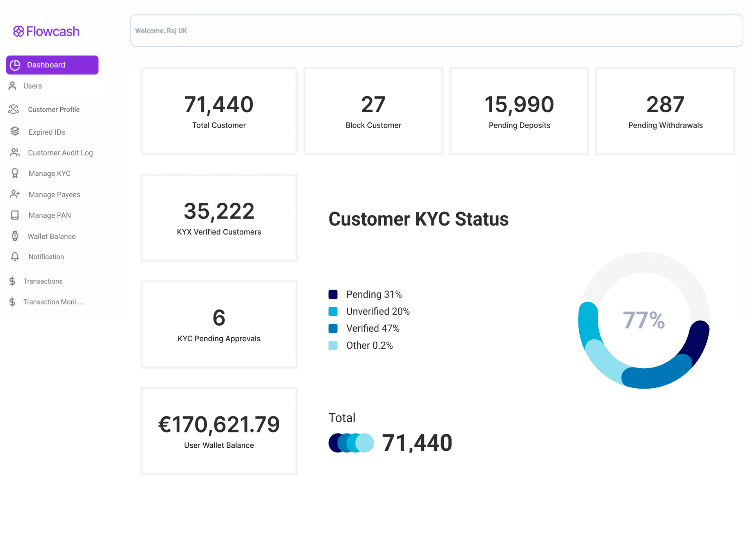
Task: Click the Total Customer card
Action: pos(219,111)
